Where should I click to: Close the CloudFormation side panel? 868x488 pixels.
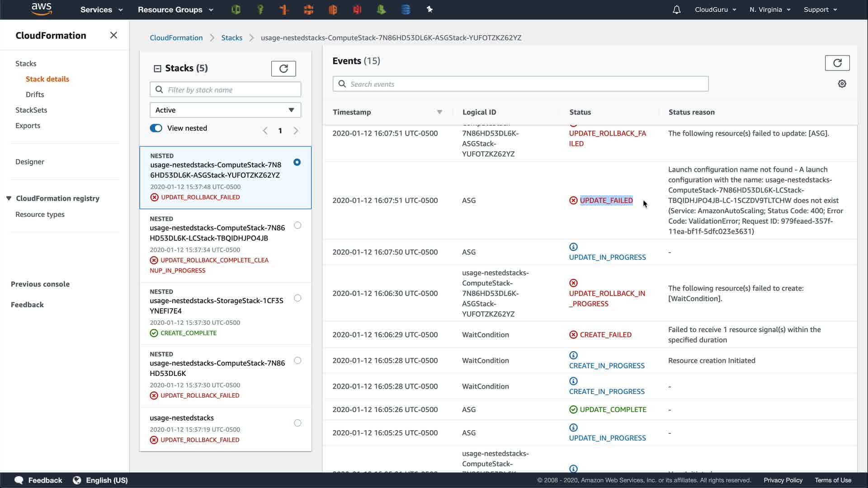pyautogui.click(x=113, y=35)
